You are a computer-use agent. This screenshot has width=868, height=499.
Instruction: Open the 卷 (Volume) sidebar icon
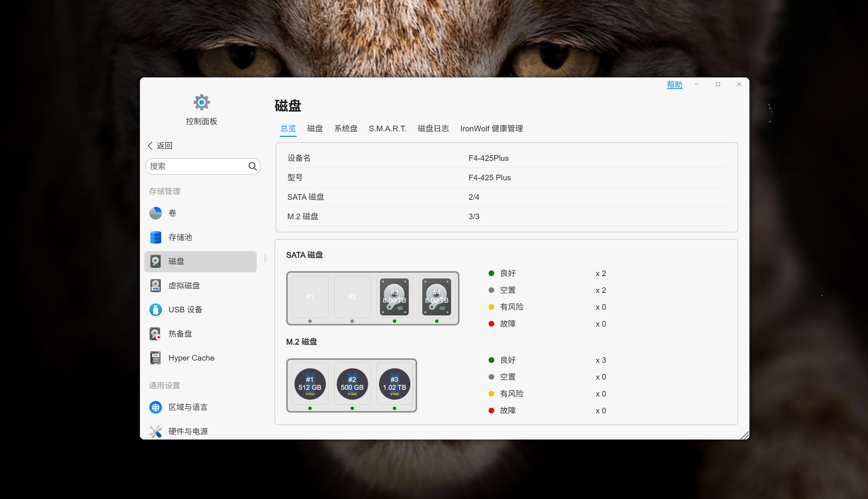click(x=156, y=213)
